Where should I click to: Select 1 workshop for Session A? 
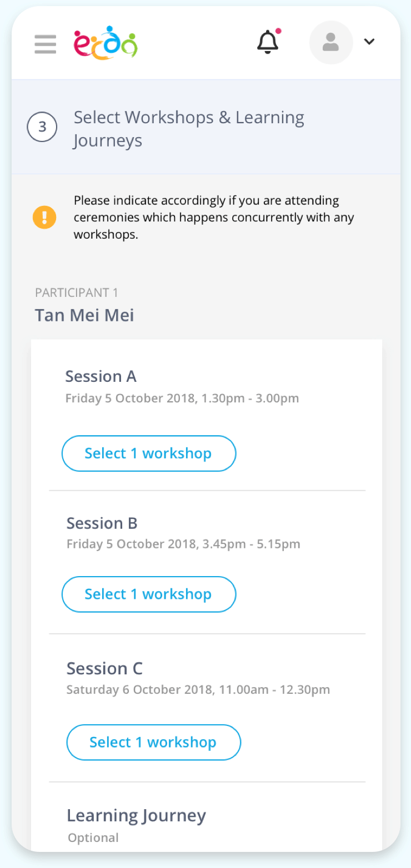pyautogui.click(x=148, y=453)
